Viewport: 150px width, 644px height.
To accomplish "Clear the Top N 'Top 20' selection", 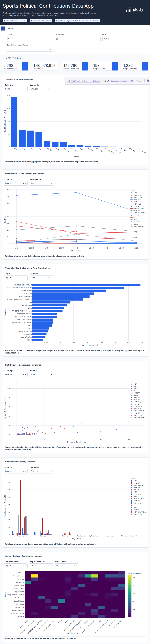I will pyautogui.click(x=24, y=278).
